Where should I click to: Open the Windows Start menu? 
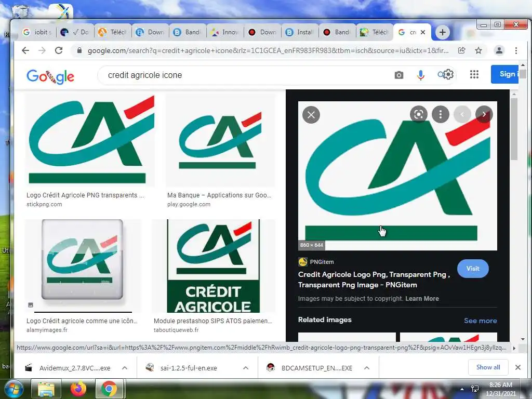click(x=13, y=389)
